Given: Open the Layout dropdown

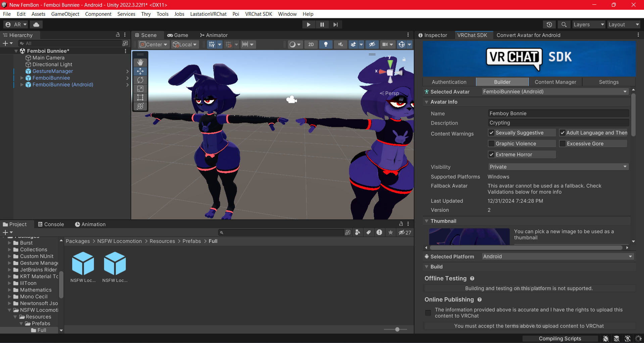Looking at the screenshot, I should pyautogui.click(x=624, y=25).
